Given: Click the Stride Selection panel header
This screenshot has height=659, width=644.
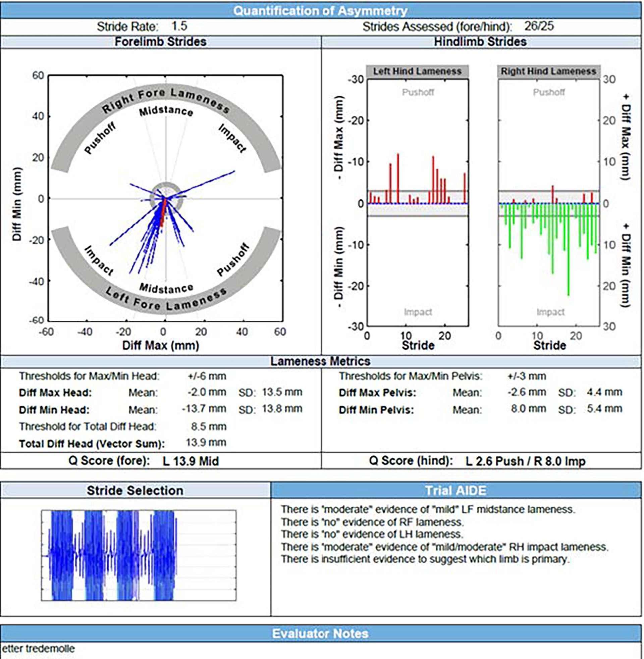Looking at the screenshot, I should 135,490.
